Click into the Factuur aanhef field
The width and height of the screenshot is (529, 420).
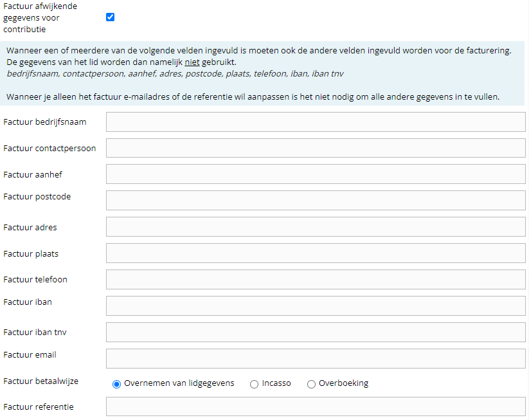(x=316, y=174)
